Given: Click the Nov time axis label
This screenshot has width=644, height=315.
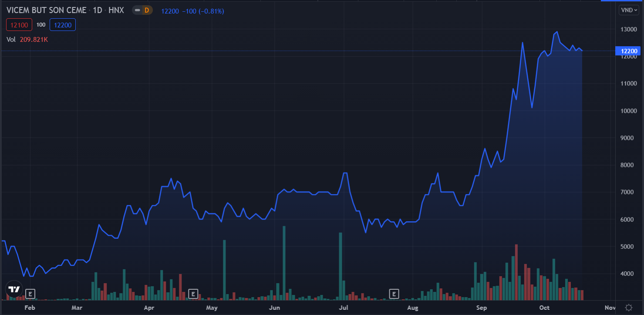Looking at the screenshot, I should (x=610, y=308).
